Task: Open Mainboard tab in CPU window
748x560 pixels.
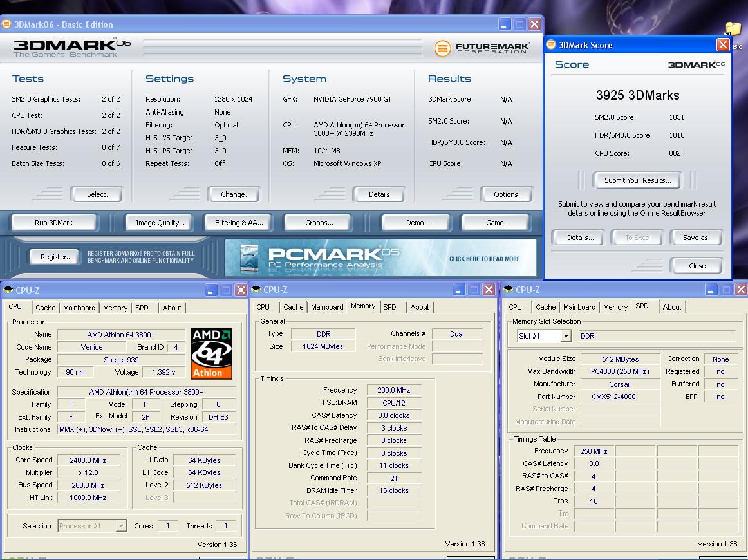Action: click(79, 308)
